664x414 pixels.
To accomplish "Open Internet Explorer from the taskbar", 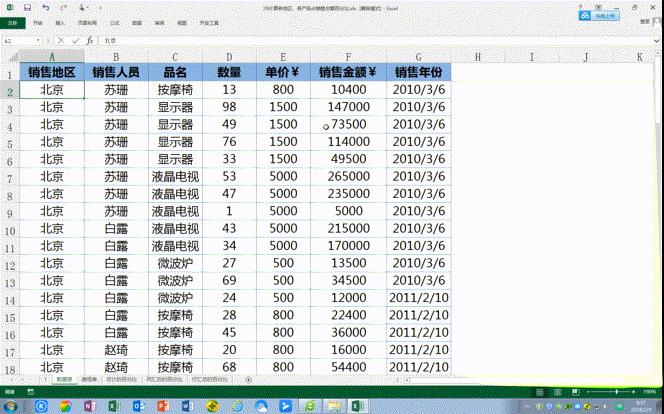I will click(236, 406).
